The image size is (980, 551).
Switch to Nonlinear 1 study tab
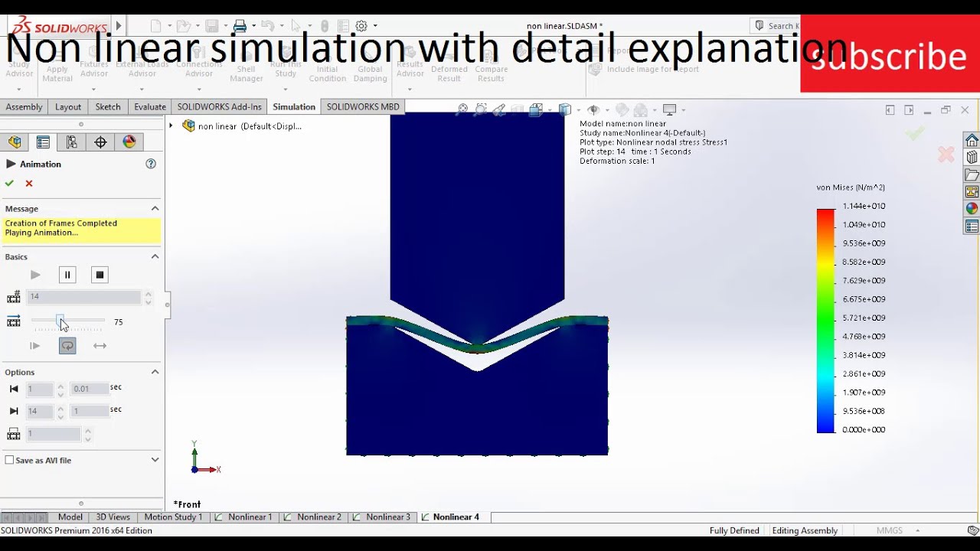pyautogui.click(x=243, y=517)
